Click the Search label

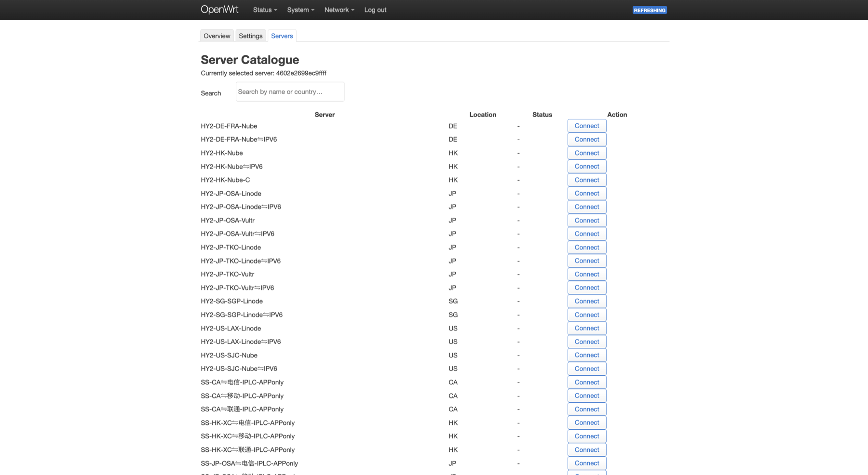pos(211,93)
